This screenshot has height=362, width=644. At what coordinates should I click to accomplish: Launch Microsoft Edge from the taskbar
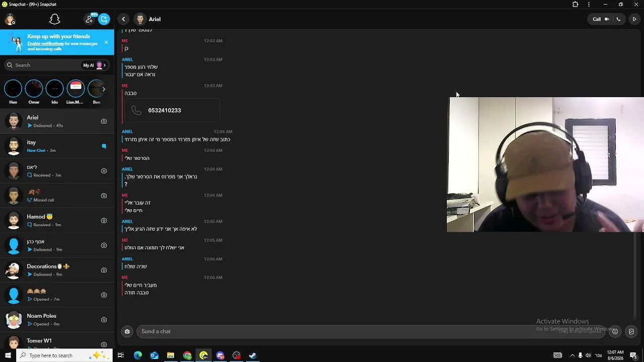[x=138, y=355]
